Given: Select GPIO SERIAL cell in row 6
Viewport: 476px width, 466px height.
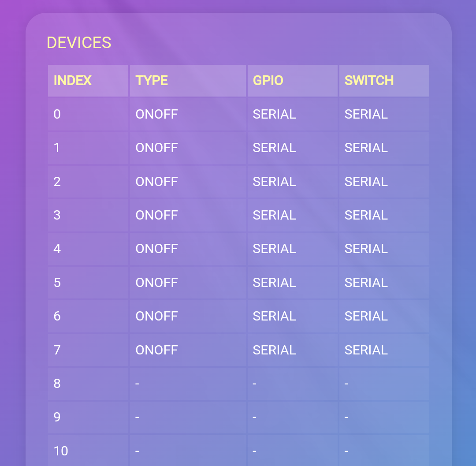Looking at the screenshot, I should pyautogui.click(x=274, y=316).
